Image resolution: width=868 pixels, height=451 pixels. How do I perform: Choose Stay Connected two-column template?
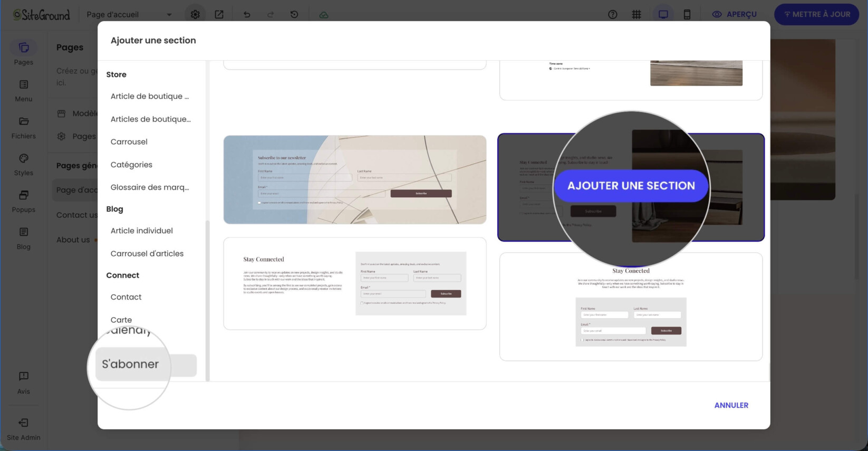pos(355,284)
